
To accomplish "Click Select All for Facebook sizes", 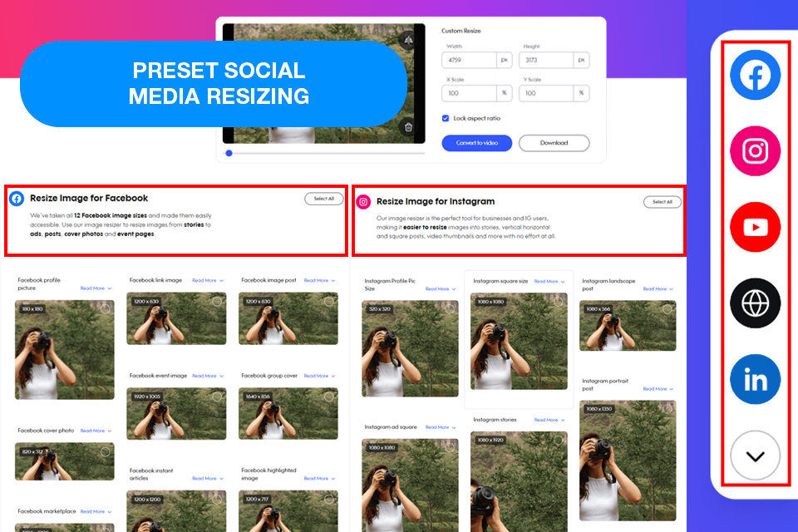I will coord(323,199).
